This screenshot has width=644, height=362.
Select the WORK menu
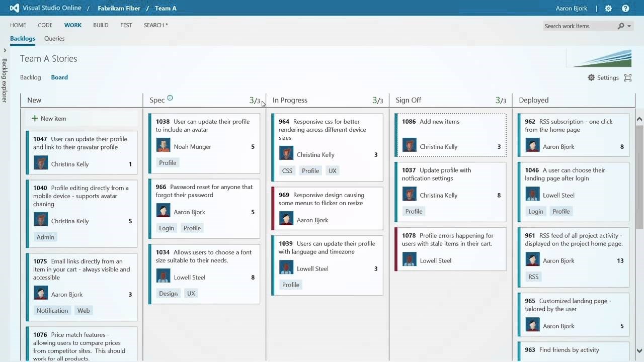point(72,25)
